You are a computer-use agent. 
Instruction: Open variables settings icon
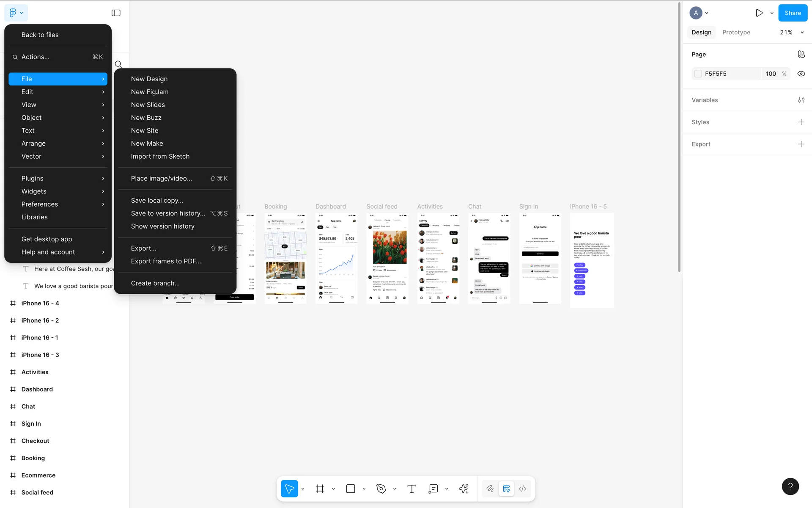[801, 100]
